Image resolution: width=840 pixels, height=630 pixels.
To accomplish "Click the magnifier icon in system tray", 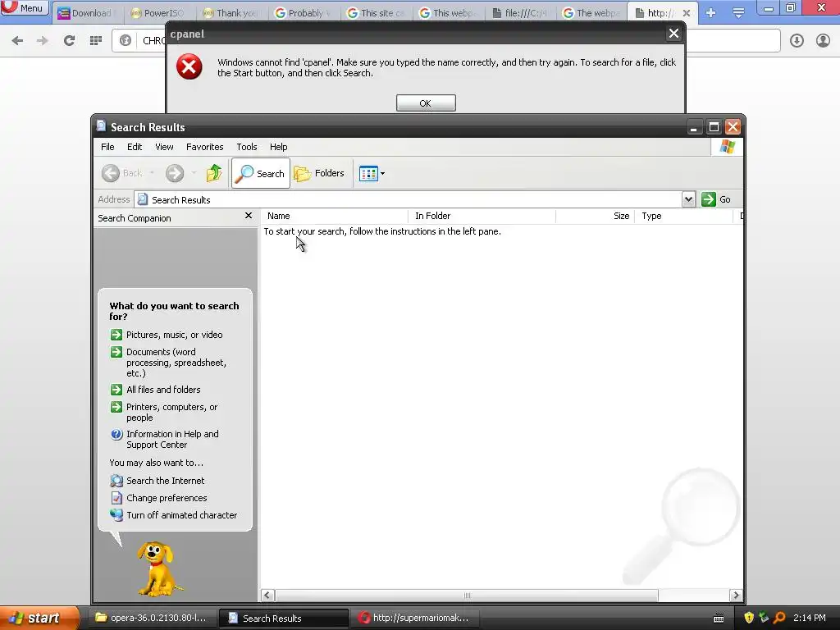I will tap(780, 618).
